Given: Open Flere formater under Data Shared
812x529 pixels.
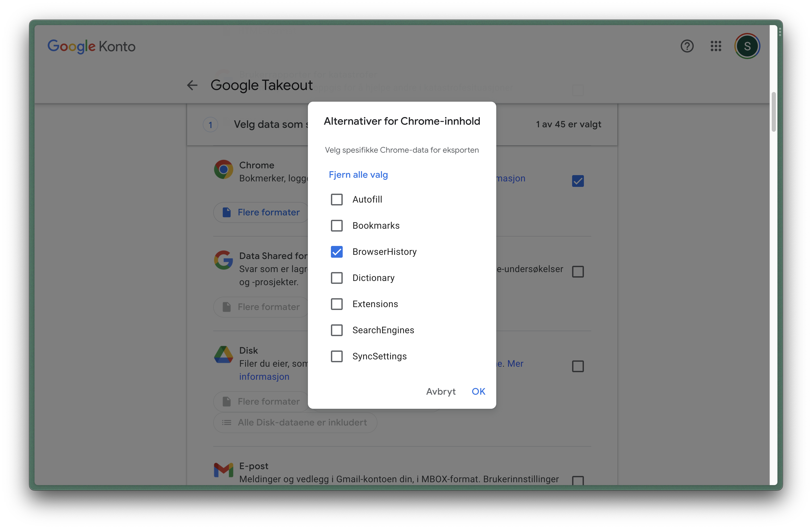Looking at the screenshot, I should coord(261,307).
